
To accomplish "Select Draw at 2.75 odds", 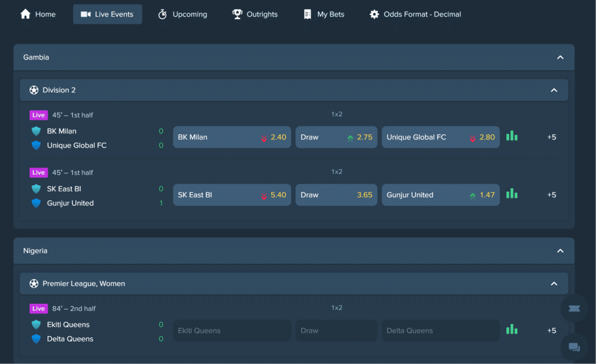I will coord(336,137).
